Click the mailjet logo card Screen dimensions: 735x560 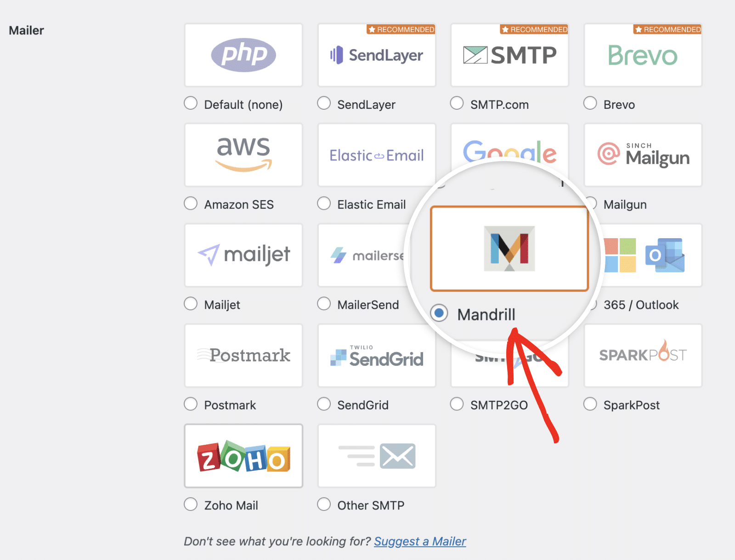point(243,255)
